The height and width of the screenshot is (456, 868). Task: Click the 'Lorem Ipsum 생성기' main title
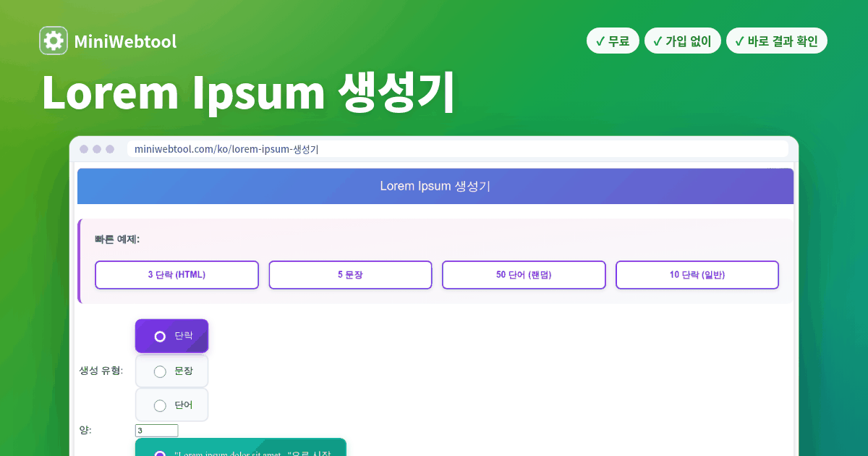[x=248, y=91]
